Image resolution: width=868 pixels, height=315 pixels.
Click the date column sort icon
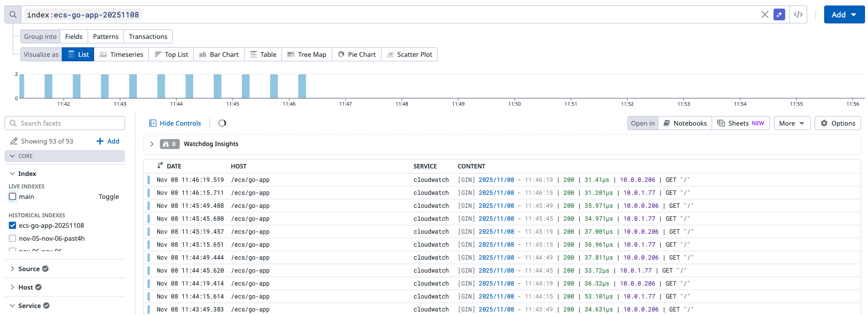160,166
